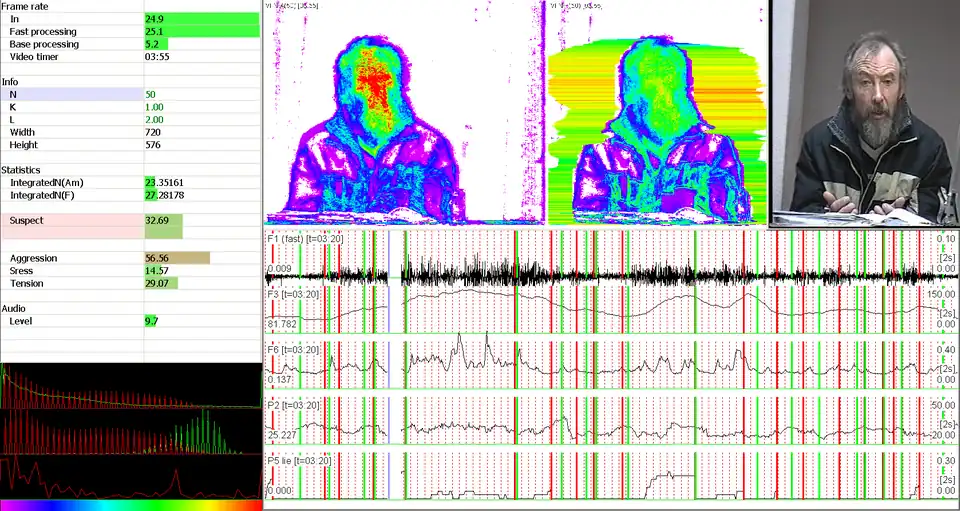960x511 pixels.
Task: Click the Statistics section header
Action: [x=21, y=170]
